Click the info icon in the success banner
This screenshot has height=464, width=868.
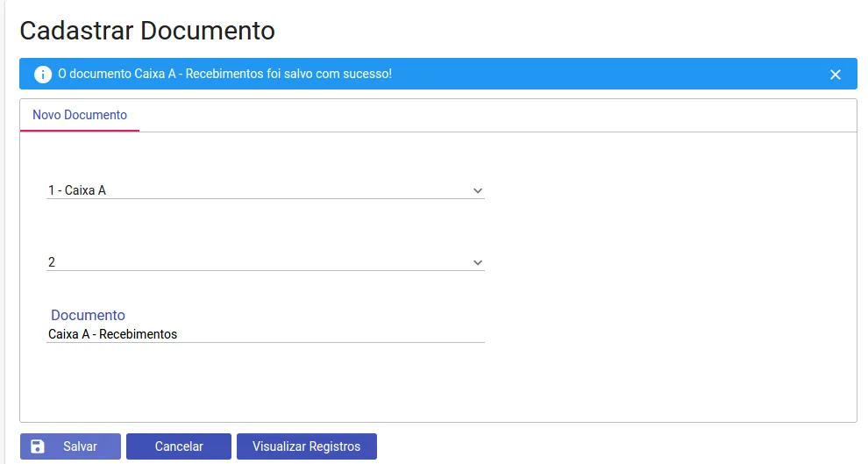43,75
